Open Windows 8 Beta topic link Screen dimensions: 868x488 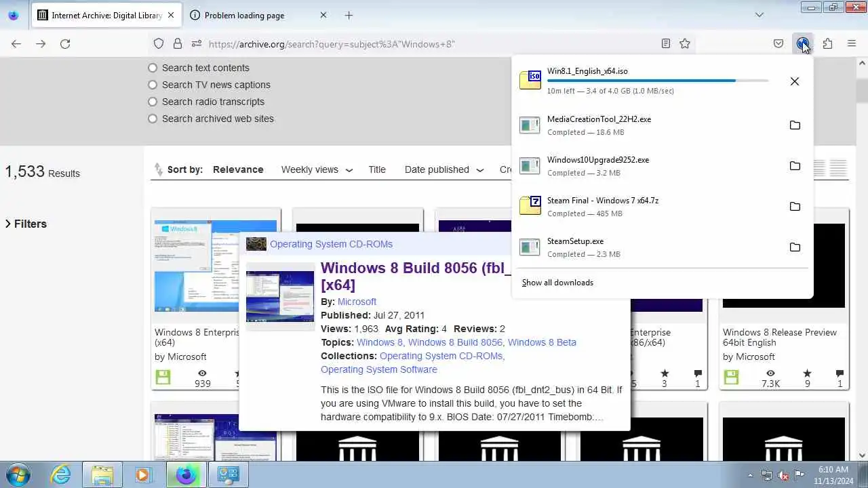(x=542, y=342)
